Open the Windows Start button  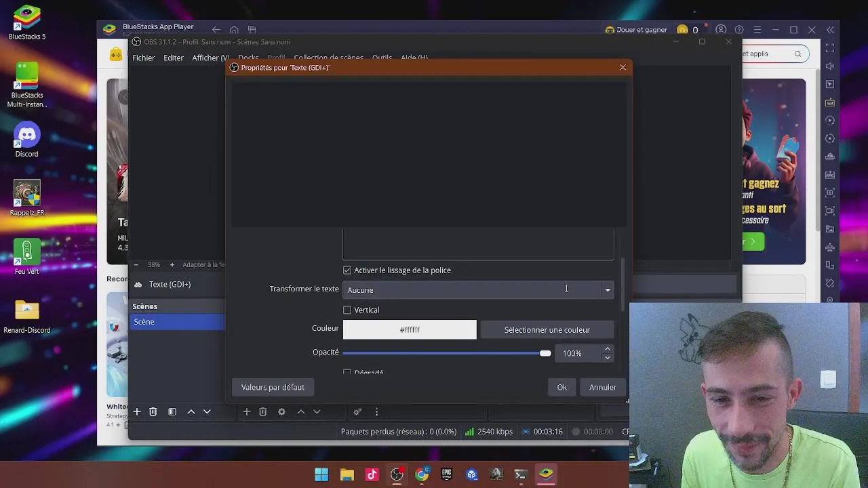tap(321, 474)
